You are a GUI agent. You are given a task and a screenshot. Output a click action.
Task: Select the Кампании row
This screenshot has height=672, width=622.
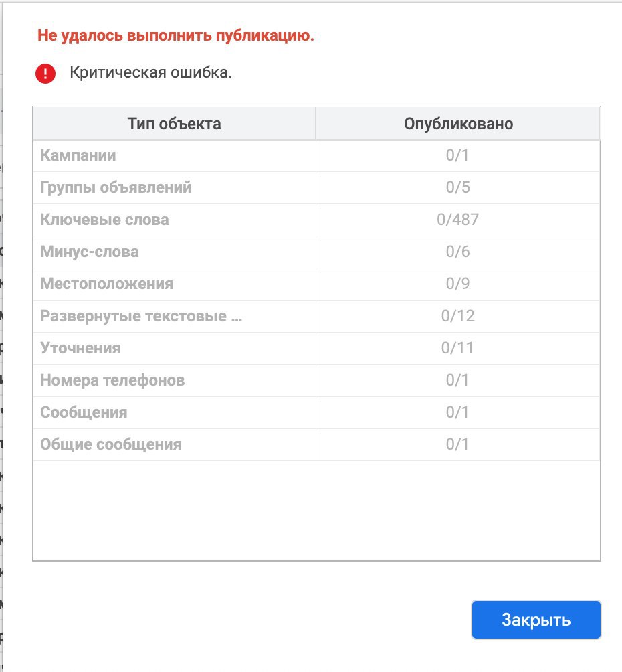(316, 155)
